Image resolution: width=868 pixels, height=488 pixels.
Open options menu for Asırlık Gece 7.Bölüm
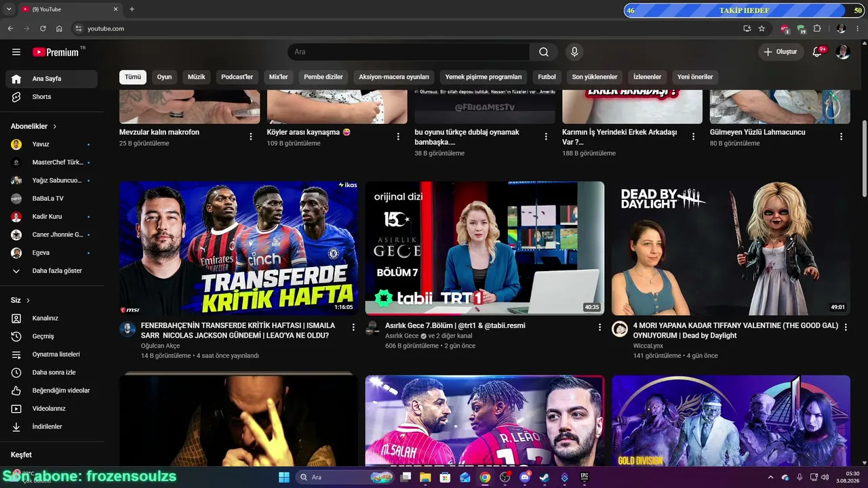pos(599,327)
